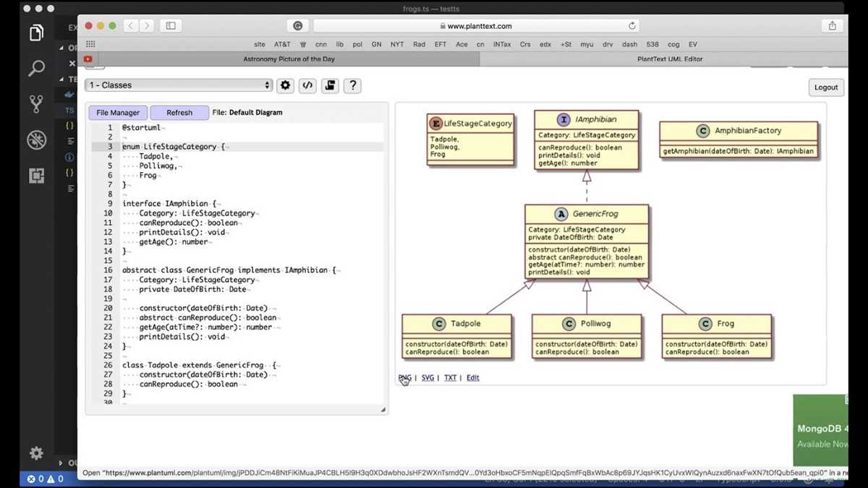Click the disabled Extensions icon

(x=36, y=140)
